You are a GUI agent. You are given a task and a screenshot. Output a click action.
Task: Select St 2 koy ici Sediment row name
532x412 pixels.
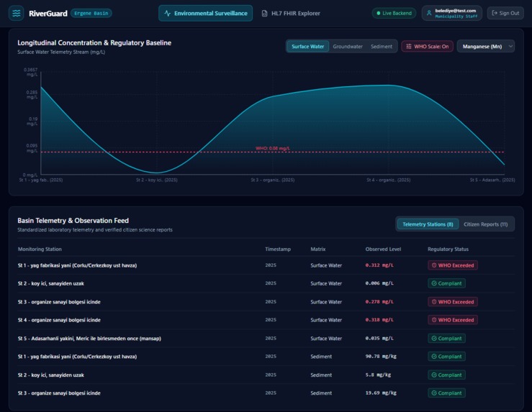tap(51, 375)
